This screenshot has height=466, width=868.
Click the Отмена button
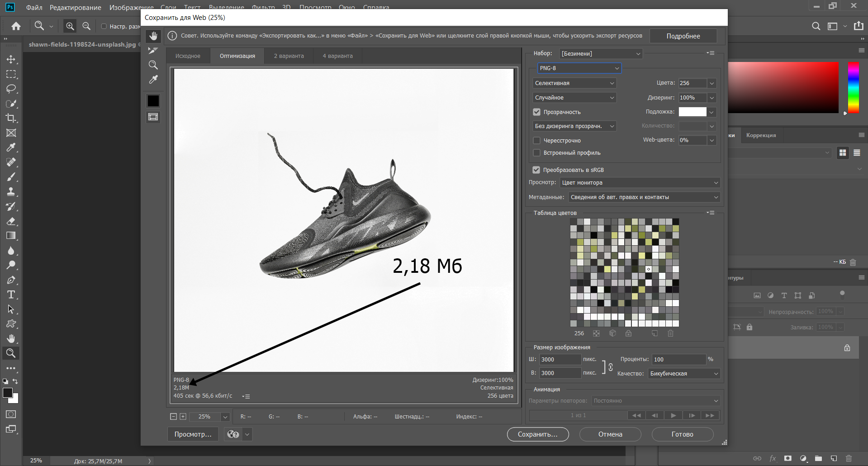coord(610,434)
